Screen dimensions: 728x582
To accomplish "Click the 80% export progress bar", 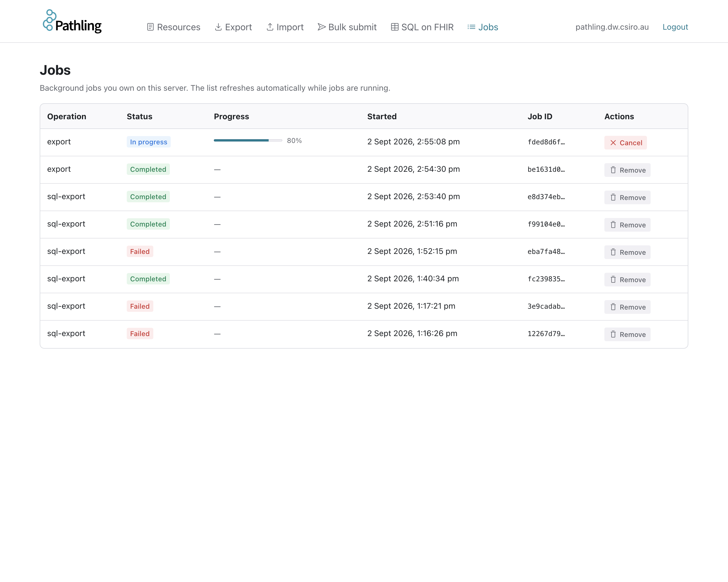I will (248, 140).
